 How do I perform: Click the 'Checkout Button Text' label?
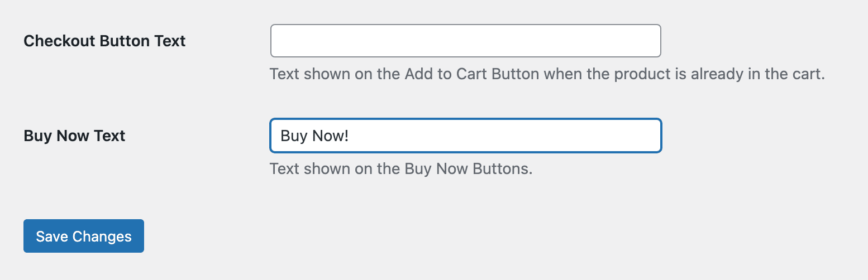(x=104, y=41)
